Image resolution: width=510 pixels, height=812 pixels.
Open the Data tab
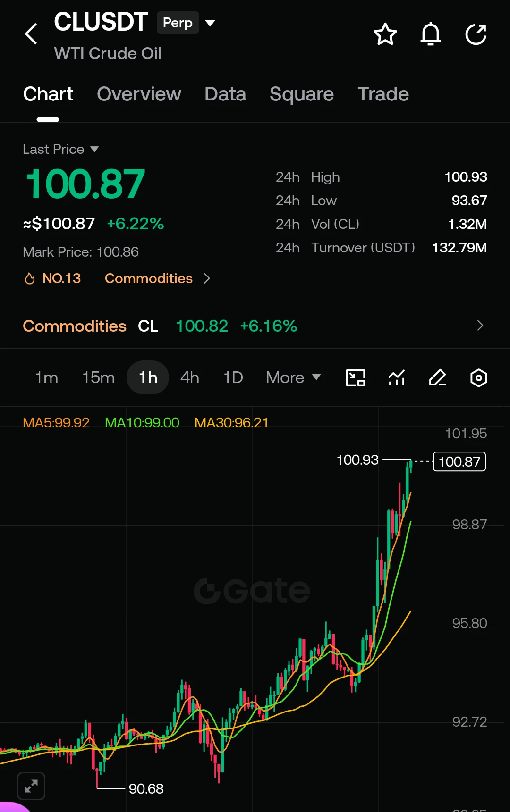[225, 94]
